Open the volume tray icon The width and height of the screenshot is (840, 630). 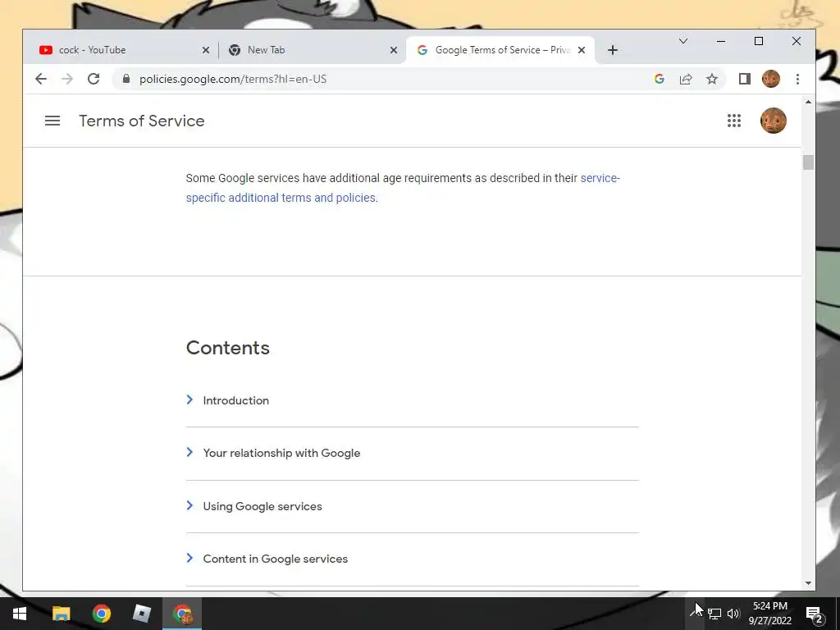[x=733, y=614]
